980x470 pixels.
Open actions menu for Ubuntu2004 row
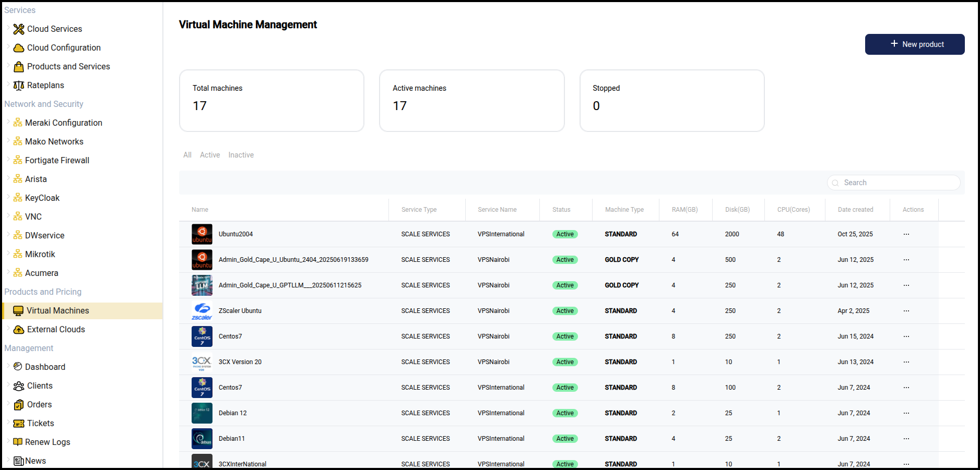(906, 234)
